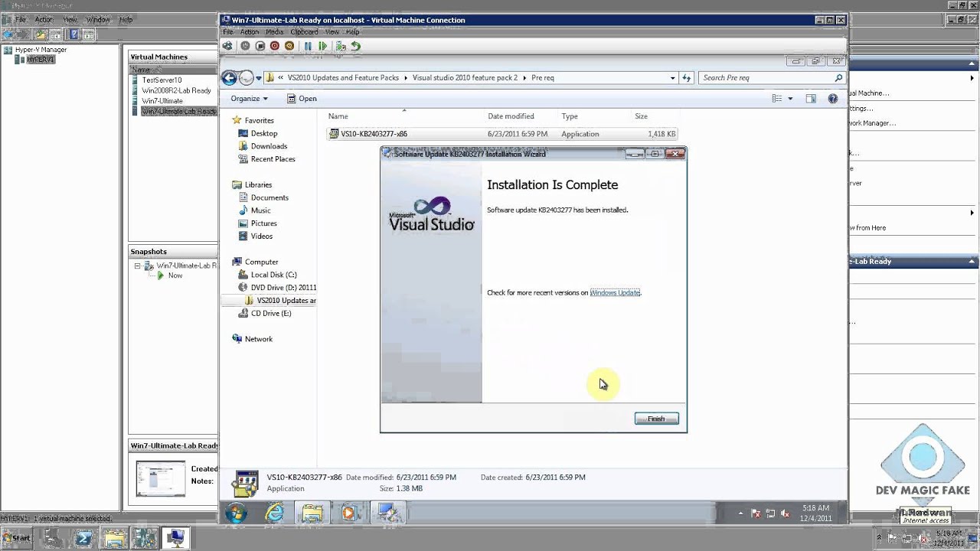
Task: Open View menu in Virtual Machine Connection
Action: click(332, 32)
